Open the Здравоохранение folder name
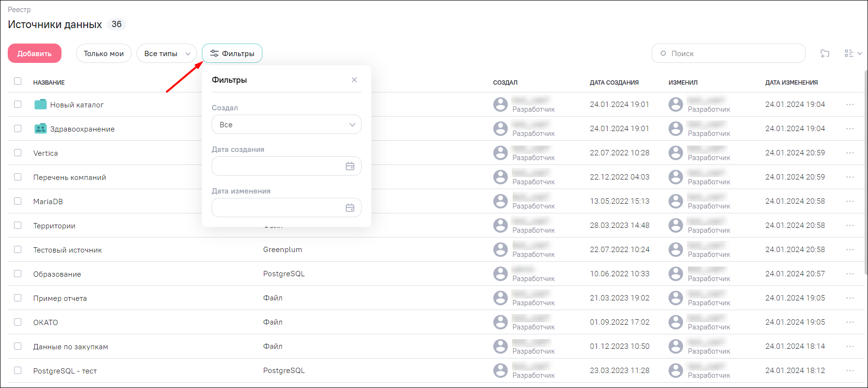This screenshot has width=868, height=388. click(x=82, y=129)
